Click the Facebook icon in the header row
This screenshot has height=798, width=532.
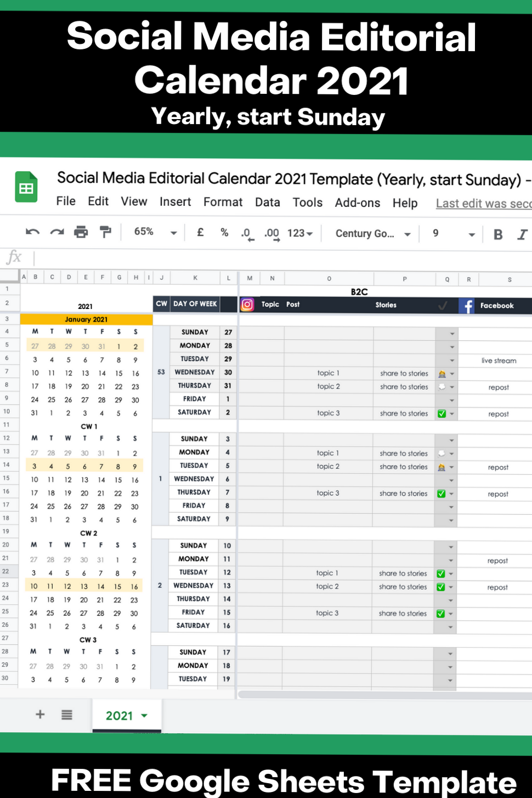tap(467, 306)
